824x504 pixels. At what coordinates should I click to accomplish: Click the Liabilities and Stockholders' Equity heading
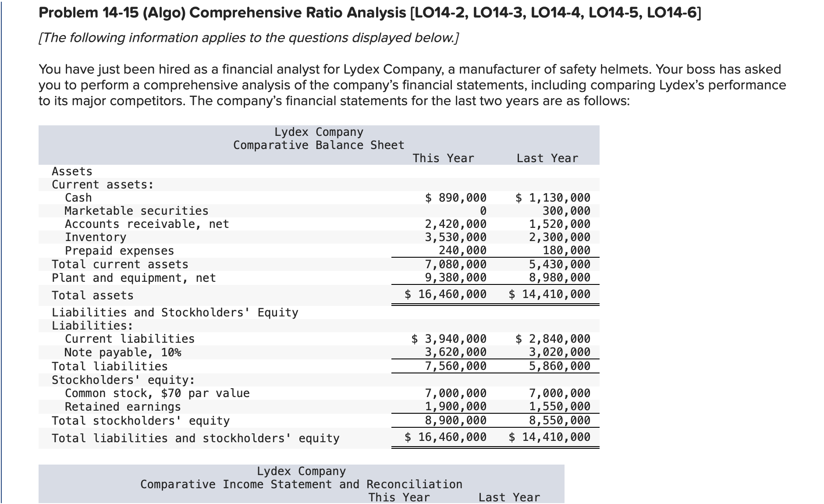coord(175,312)
